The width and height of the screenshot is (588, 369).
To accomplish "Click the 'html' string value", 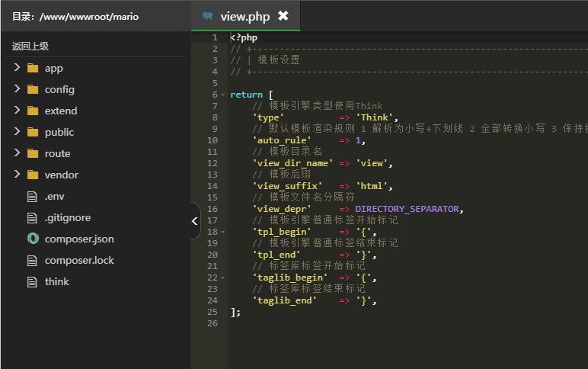I will (372, 186).
